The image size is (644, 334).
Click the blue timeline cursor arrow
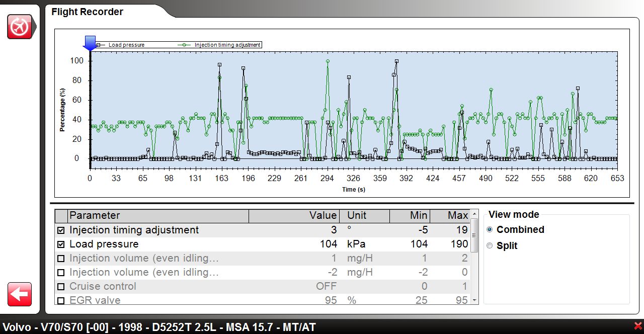pyautogui.click(x=90, y=43)
